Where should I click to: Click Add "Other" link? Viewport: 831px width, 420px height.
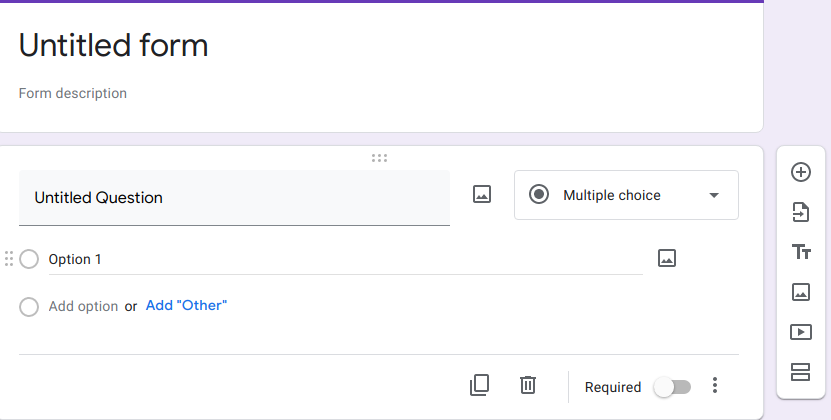pos(186,305)
